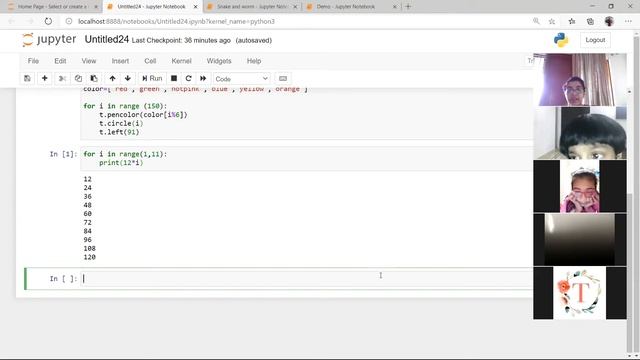Open the browser profile avatar
This screenshot has height=360, width=640.
[609, 21]
